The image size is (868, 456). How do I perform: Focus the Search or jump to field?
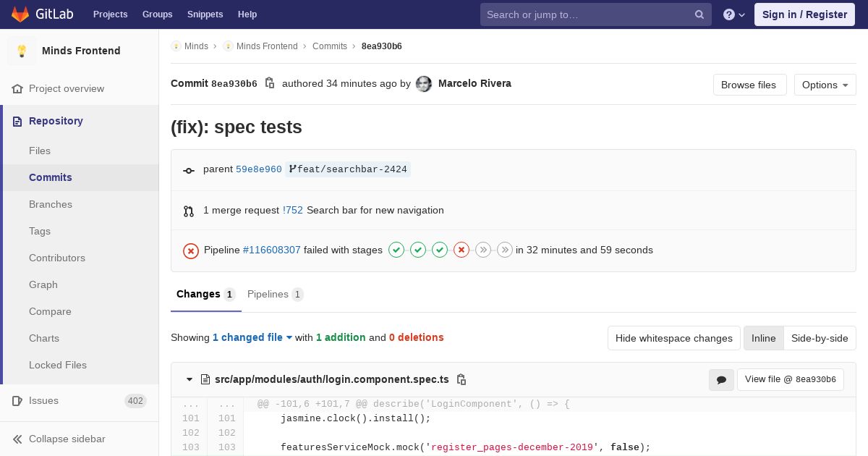(x=596, y=14)
